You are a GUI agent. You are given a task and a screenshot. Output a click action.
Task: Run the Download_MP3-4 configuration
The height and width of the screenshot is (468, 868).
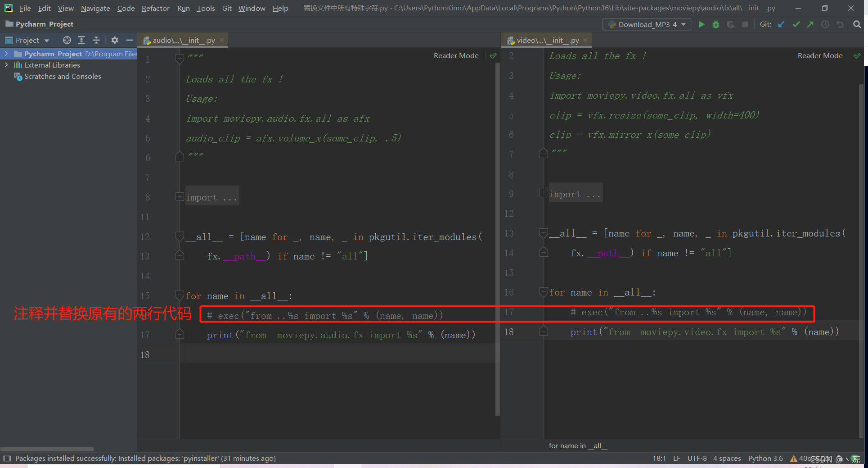click(x=702, y=24)
